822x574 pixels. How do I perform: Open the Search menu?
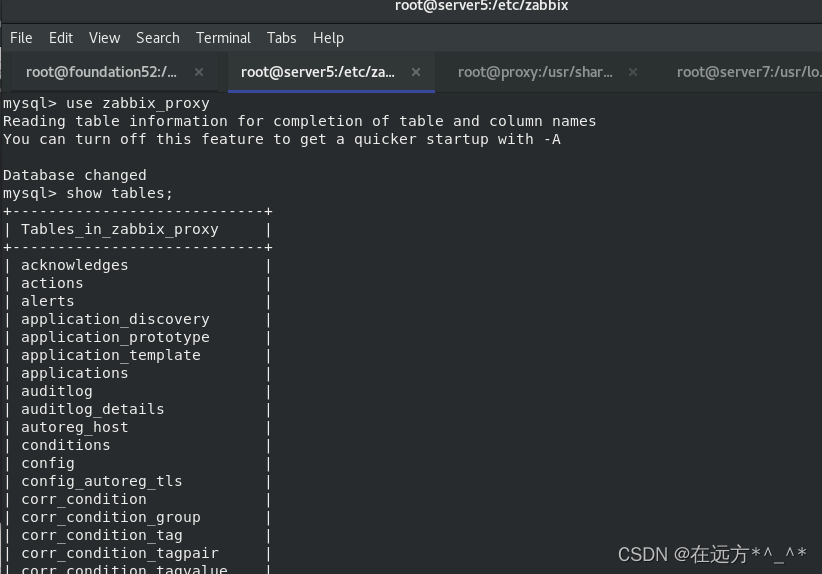coord(158,38)
